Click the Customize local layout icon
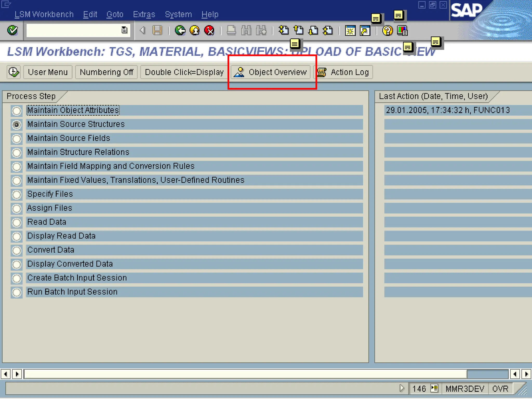 (x=402, y=31)
